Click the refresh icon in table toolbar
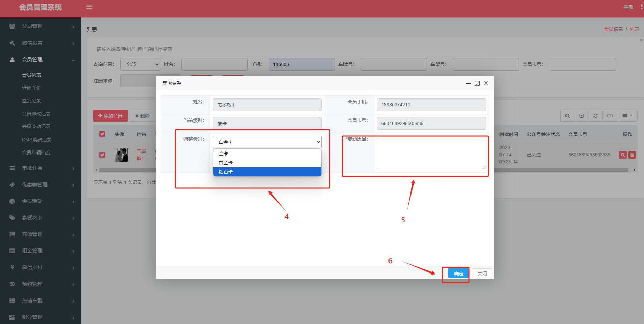The height and width of the screenshot is (324, 644). coord(595,116)
